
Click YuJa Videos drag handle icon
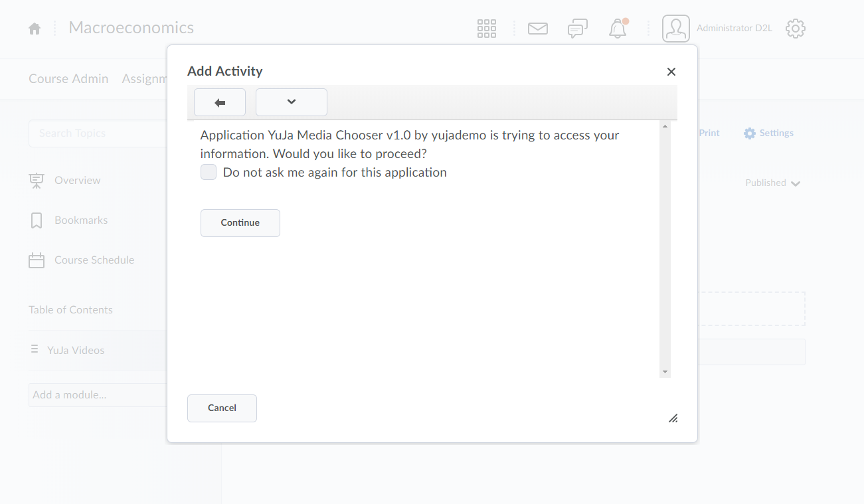[35, 349]
